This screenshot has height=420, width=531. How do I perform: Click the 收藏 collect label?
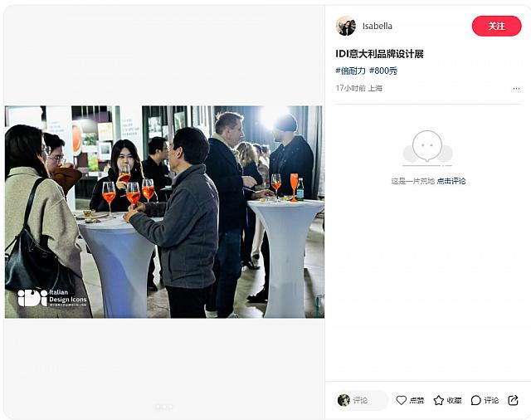[454, 400]
